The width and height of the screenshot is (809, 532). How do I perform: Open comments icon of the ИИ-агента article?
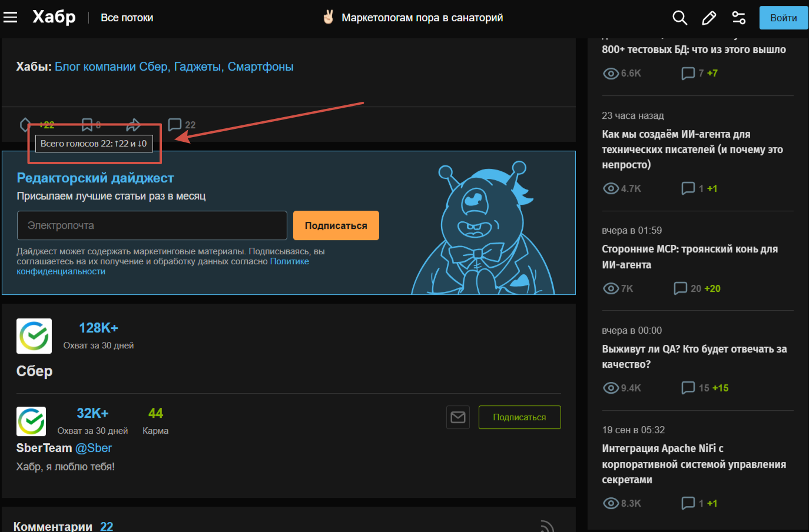(688, 188)
